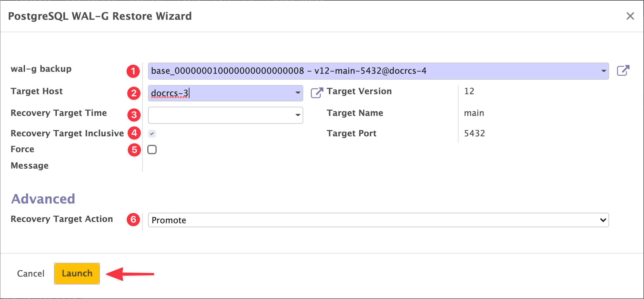This screenshot has width=644, height=299.
Task: Open external link for Target Host
Action: (317, 93)
